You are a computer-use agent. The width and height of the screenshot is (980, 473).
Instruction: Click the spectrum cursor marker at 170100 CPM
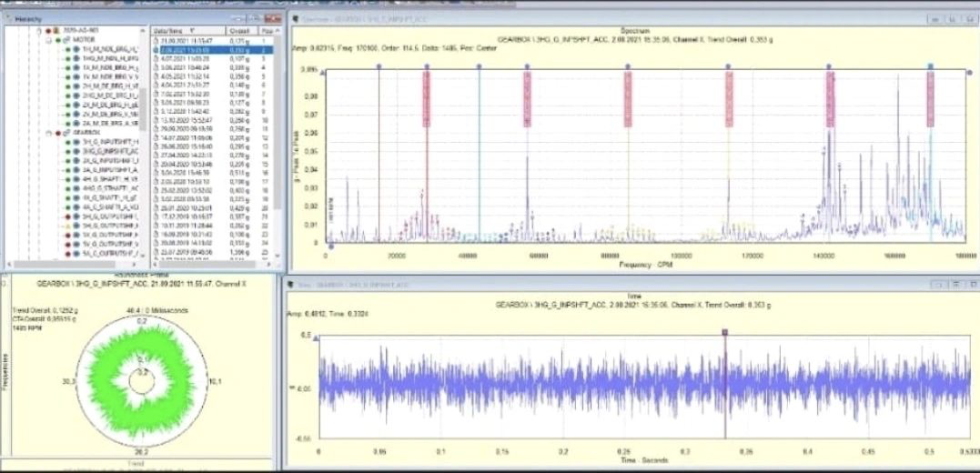click(x=931, y=65)
